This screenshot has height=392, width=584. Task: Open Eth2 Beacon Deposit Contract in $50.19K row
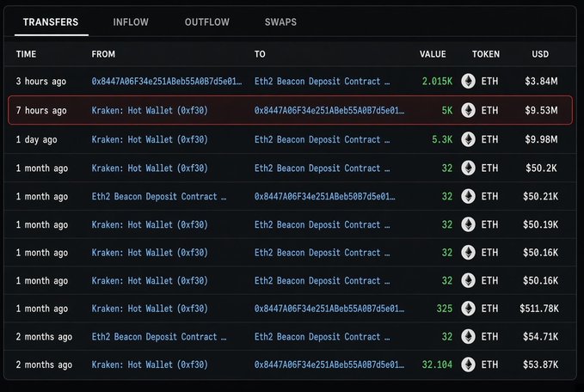(x=323, y=224)
